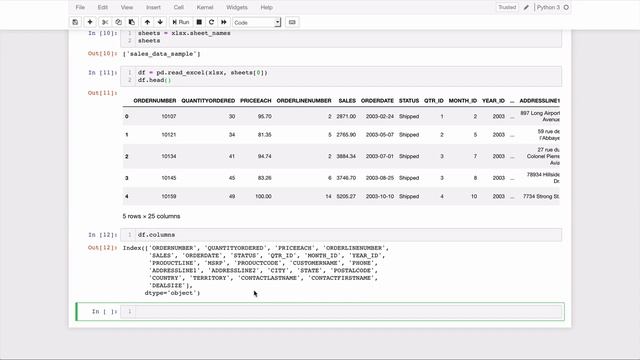This screenshot has width=640, height=360.
Task: Open the command palette keyboard icon
Action: (292, 22)
